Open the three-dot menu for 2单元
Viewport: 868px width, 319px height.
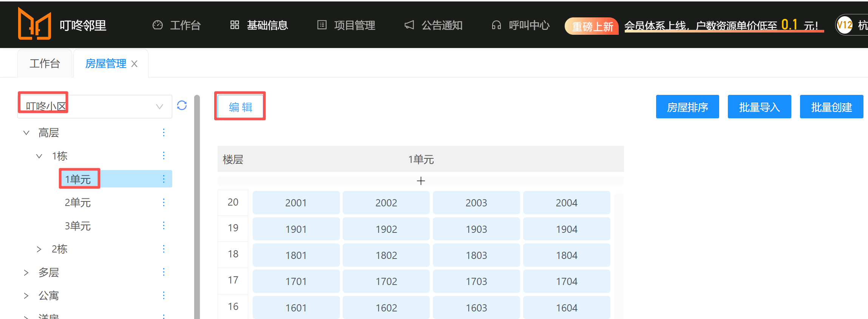pyautogui.click(x=164, y=203)
